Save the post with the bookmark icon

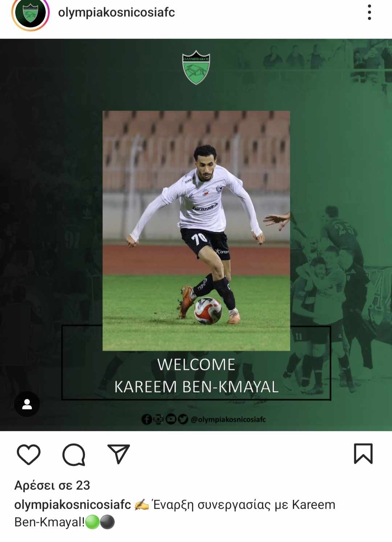point(363,453)
